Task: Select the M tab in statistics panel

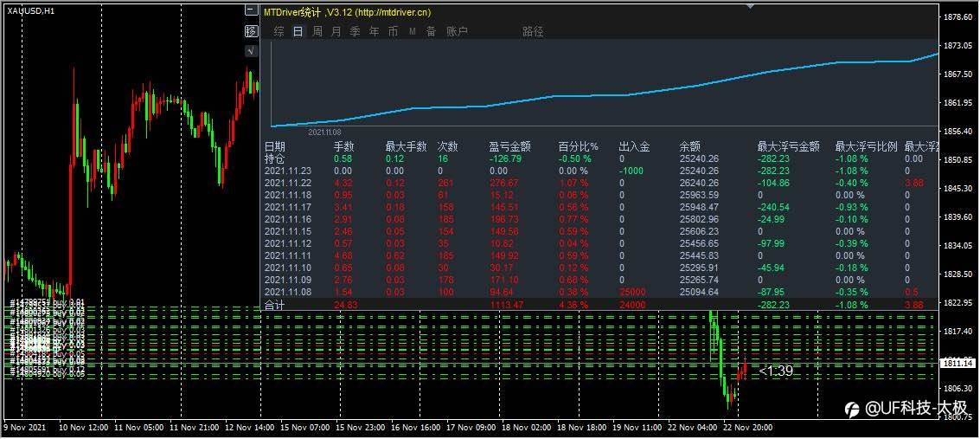Action: point(413,31)
